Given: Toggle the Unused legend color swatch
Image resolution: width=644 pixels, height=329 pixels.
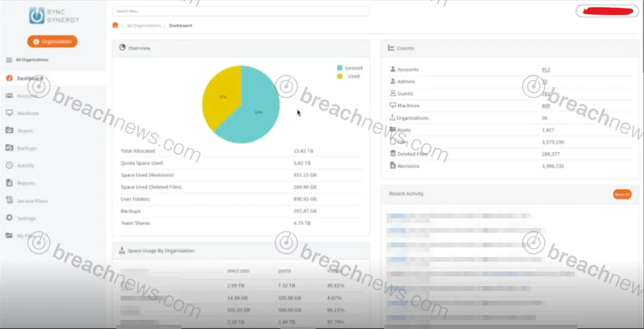Looking at the screenshot, I should [x=340, y=68].
